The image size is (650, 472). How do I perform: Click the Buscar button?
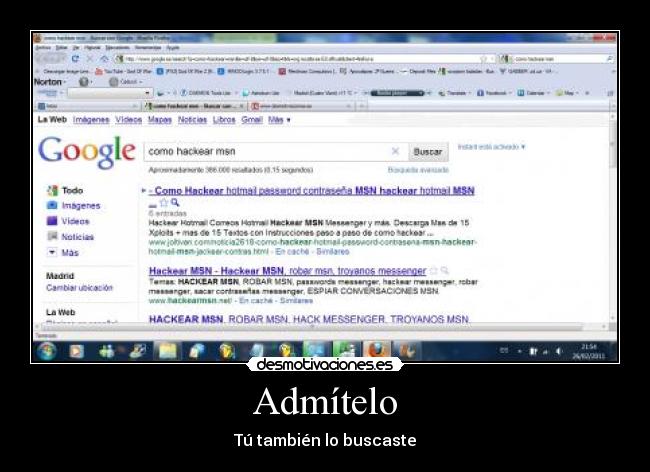[x=428, y=152]
